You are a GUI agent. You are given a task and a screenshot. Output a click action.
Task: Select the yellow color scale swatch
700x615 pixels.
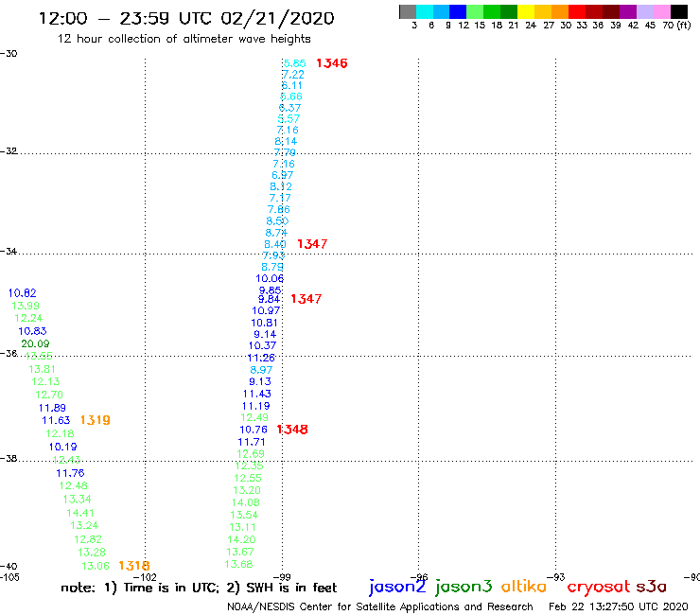click(x=526, y=11)
